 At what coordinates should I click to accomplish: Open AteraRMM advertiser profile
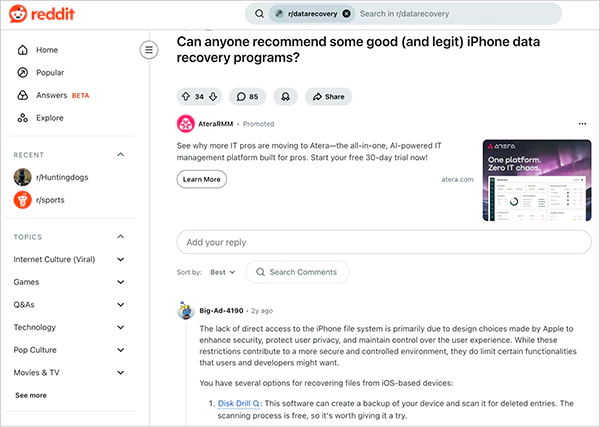coord(215,124)
